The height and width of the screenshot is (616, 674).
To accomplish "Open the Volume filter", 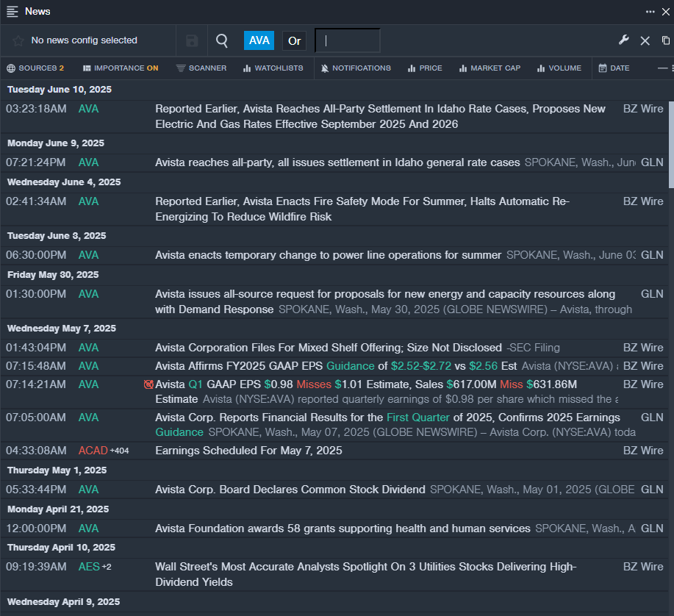I will (559, 68).
